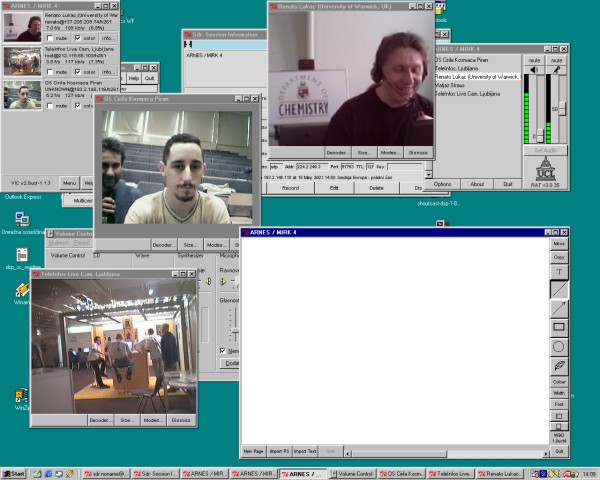Toggle color for Telelinfos Live Cam video
600x480 pixels.
77,71
